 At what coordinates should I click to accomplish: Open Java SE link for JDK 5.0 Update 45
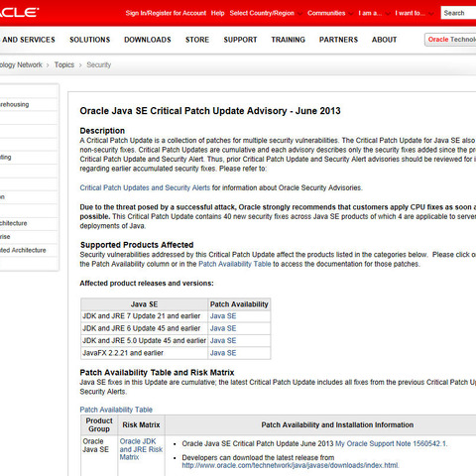223,341
